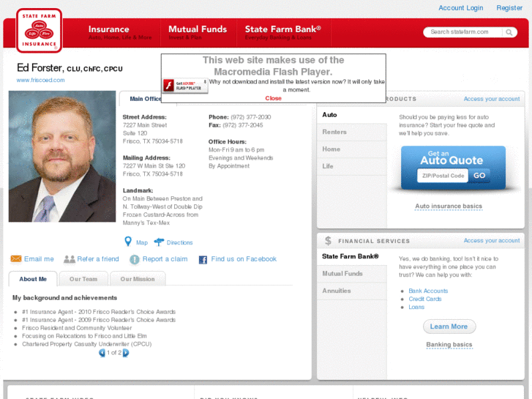The image size is (532, 399).
Task: Click the GO auto quote button
Action: pos(479,176)
